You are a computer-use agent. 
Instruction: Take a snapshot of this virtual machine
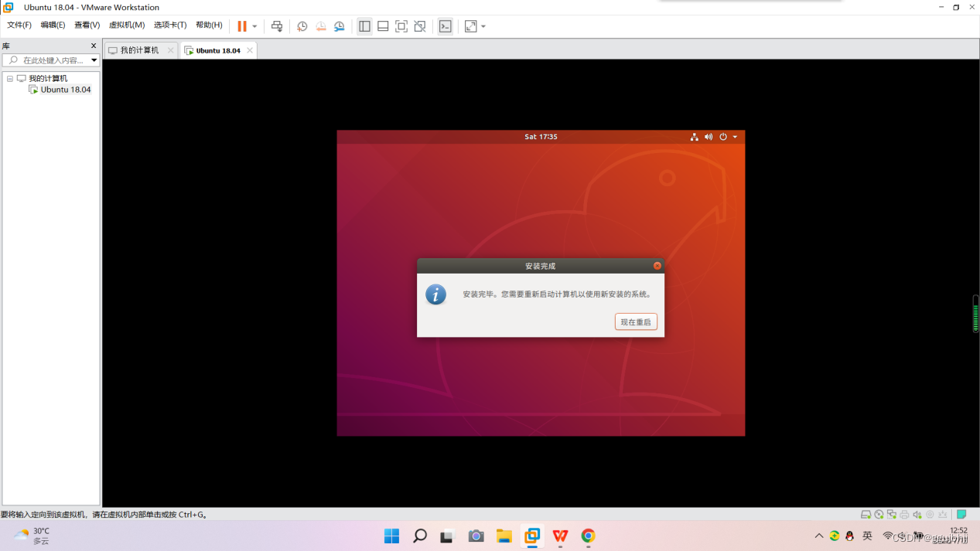point(302,26)
